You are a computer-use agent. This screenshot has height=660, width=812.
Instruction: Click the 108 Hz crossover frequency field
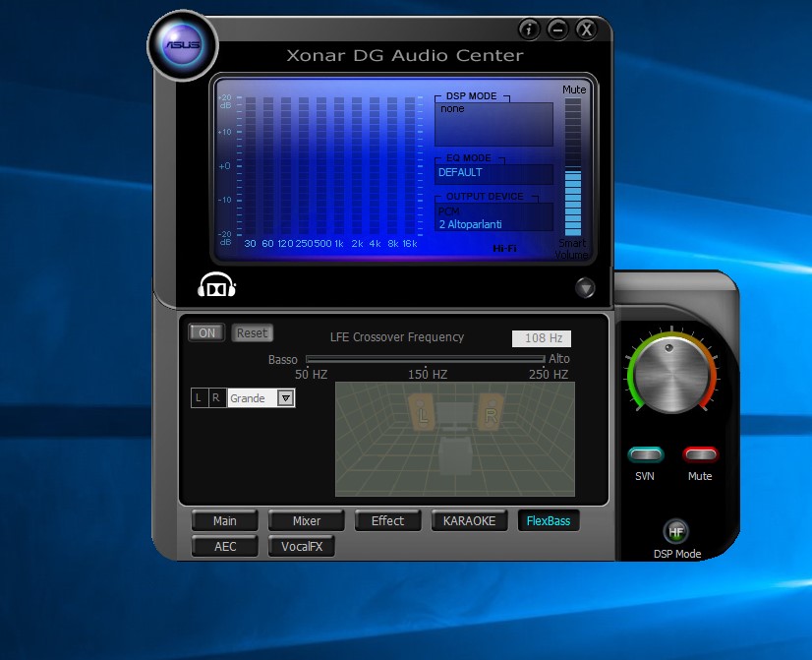pyautogui.click(x=542, y=338)
